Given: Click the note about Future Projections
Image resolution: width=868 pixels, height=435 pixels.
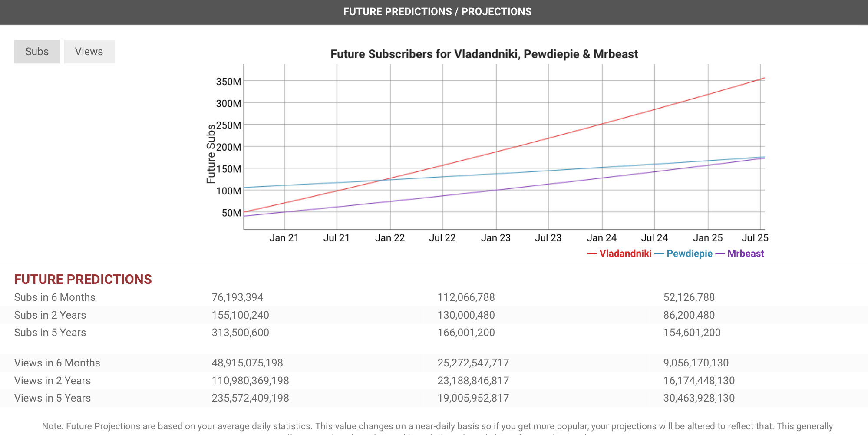Looking at the screenshot, I should tap(437, 428).
